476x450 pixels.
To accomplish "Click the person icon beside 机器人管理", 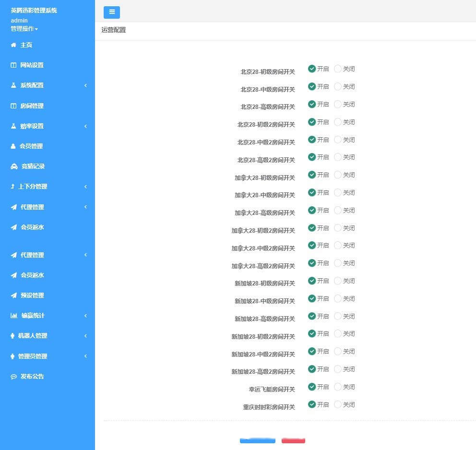I will (12, 336).
